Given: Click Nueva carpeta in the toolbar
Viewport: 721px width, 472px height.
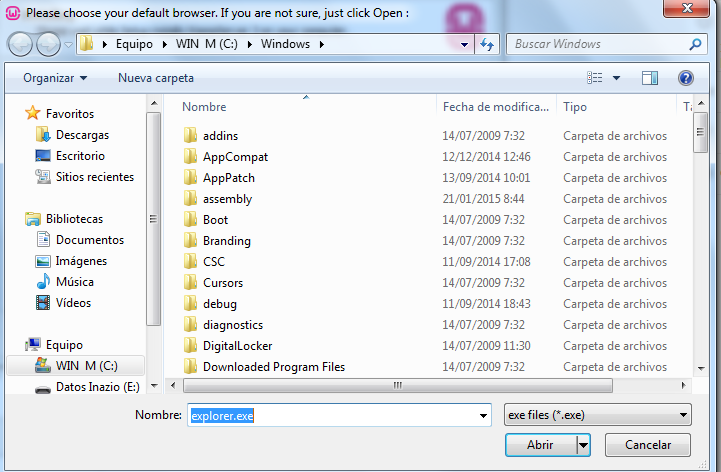Looking at the screenshot, I should (x=156, y=78).
